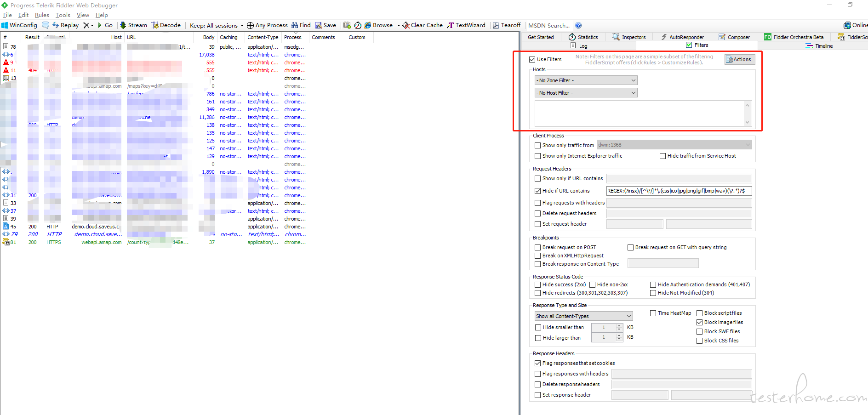Check Hide success (2xx) option
Viewport: 868px width, 415px height.
[x=537, y=284]
